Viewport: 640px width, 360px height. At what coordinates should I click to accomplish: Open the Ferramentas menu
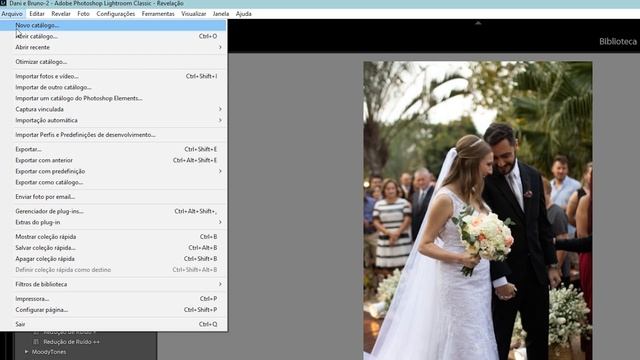click(158, 13)
